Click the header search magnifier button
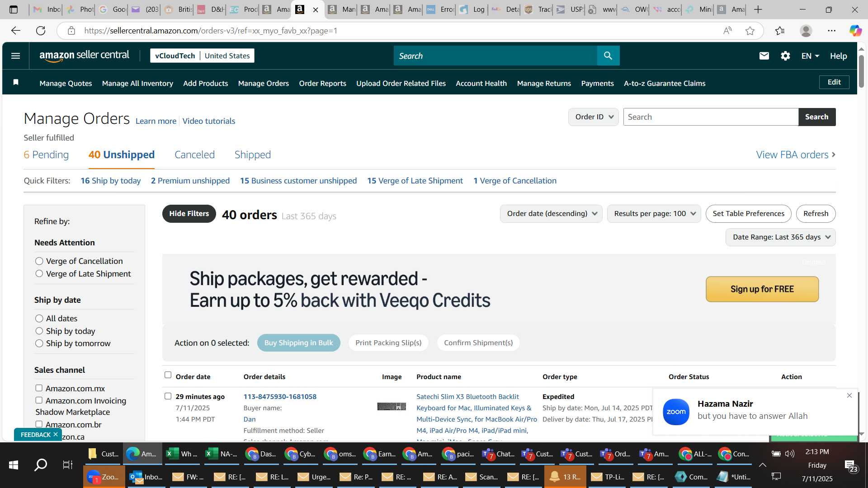868x488 pixels. [x=608, y=56]
